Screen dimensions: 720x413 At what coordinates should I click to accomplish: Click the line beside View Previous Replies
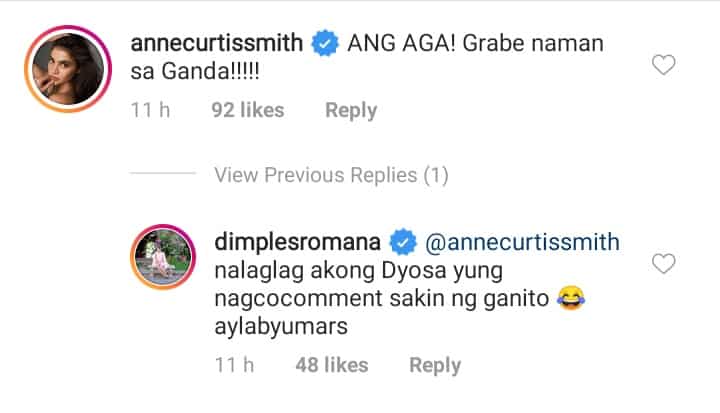[163, 173]
